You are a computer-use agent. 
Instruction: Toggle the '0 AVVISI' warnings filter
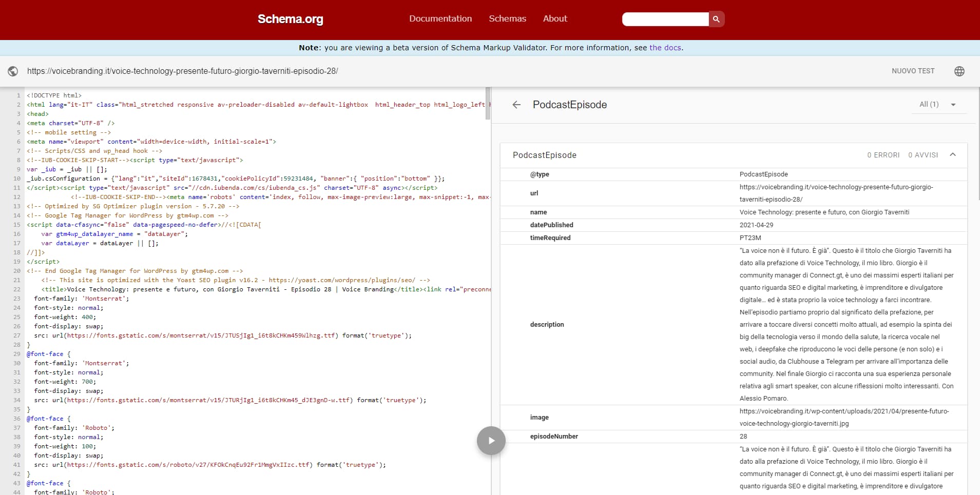(923, 154)
